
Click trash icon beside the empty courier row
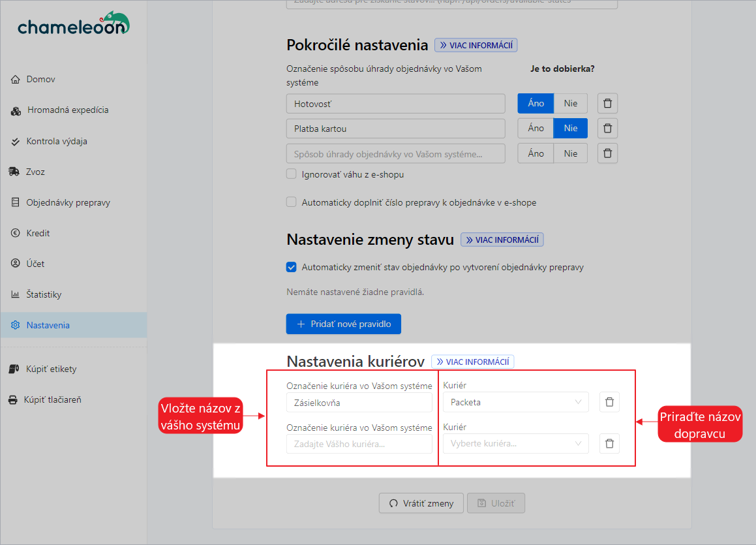609,444
